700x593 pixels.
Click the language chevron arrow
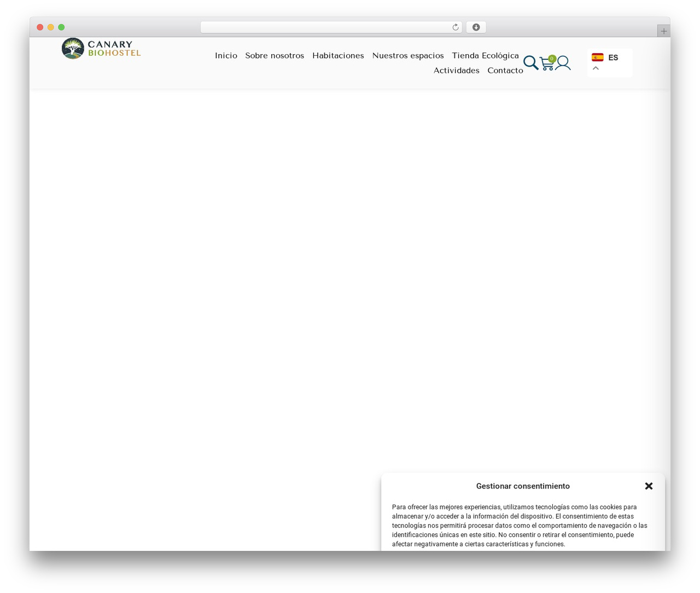click(x=596, y=68)
